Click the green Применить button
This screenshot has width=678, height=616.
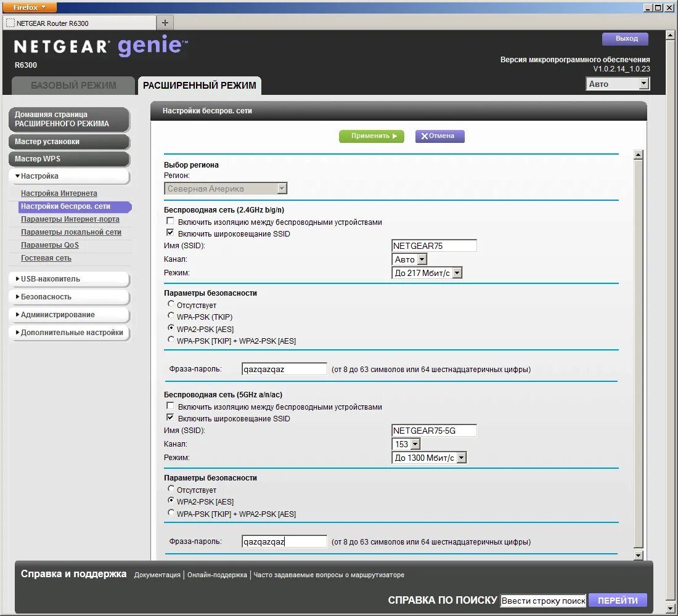pos(372,136)
